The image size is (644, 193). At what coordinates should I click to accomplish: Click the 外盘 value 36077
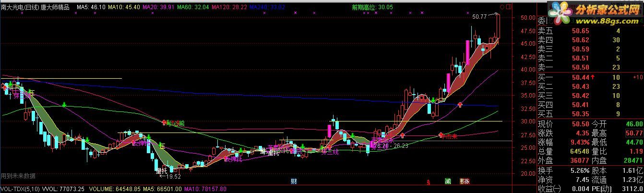click(579, 160)
